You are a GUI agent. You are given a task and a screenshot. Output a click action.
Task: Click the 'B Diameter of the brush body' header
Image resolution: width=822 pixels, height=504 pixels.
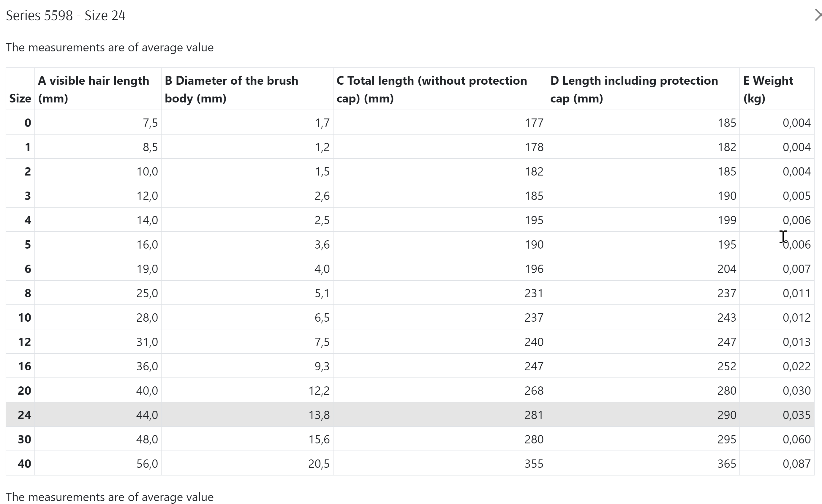tap(231, 89)
